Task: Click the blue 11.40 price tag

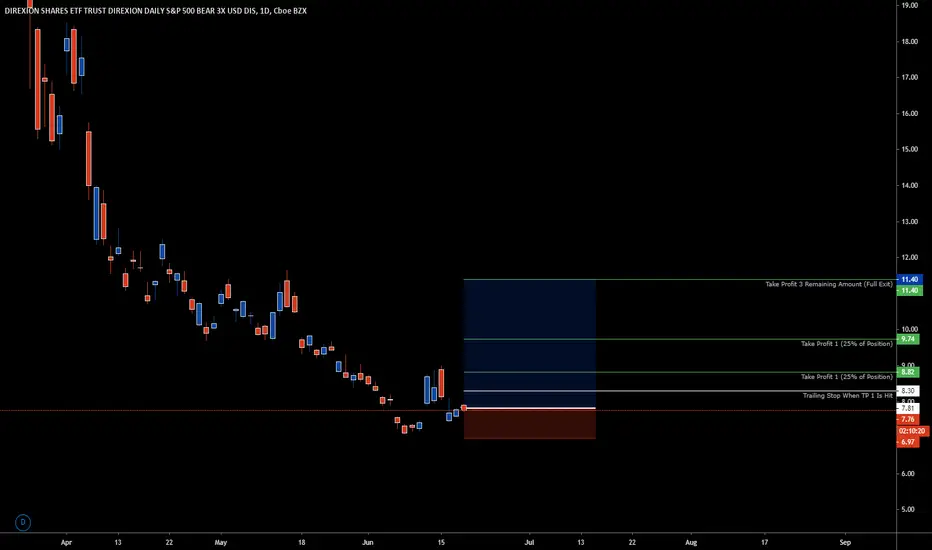Action: click(x=909, y=279)
